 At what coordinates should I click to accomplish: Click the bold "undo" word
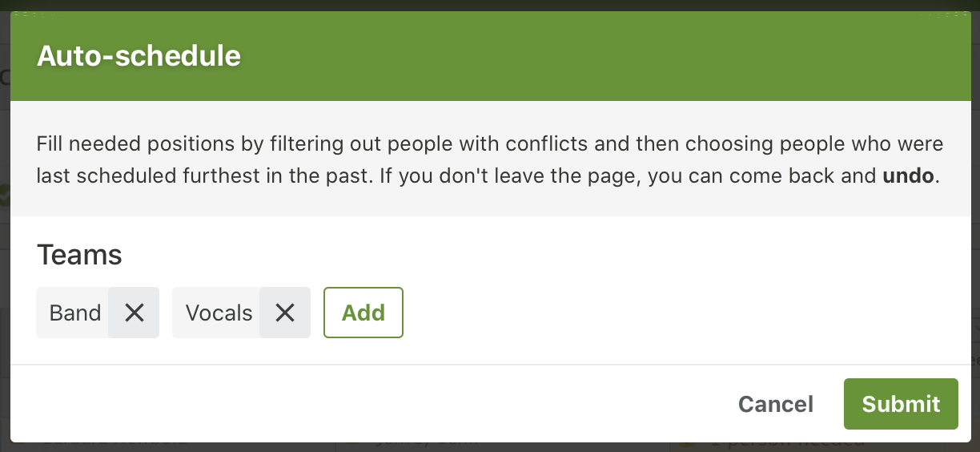(x=908, y=176)
